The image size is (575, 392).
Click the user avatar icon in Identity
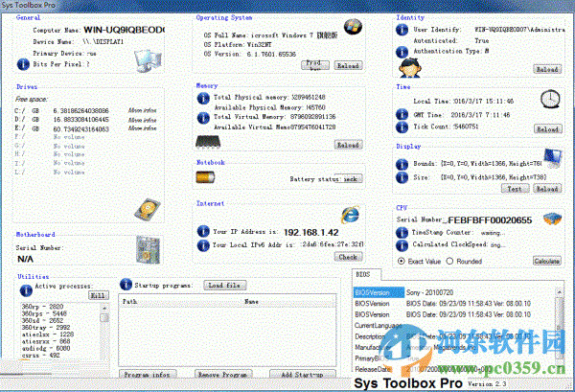coord(410,68)
